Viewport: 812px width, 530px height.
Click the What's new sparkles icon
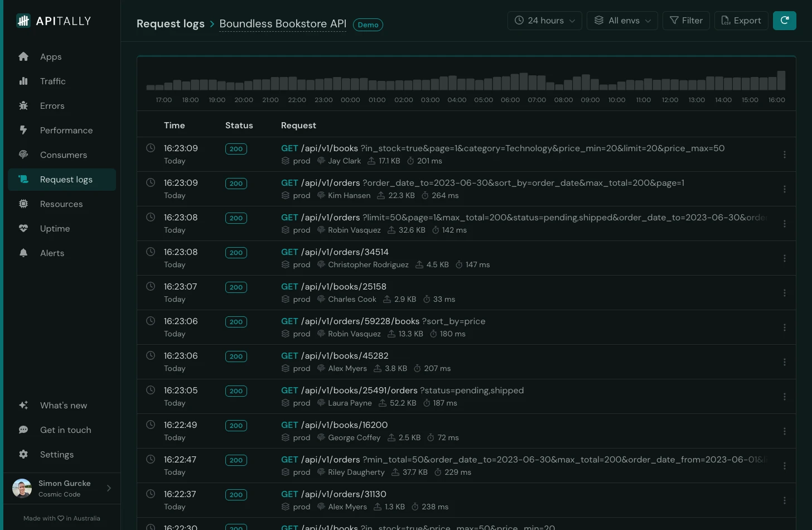pos(23,405)
